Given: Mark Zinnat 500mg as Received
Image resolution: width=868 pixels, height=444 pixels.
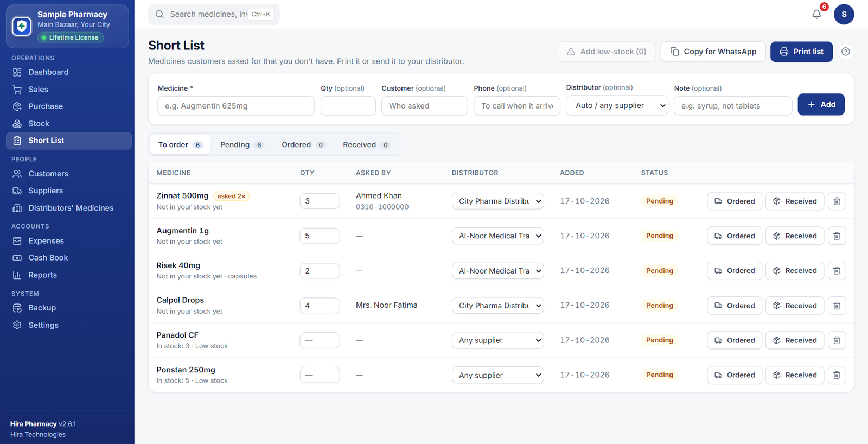Looking at the screenshot, I should pos(795,201).
